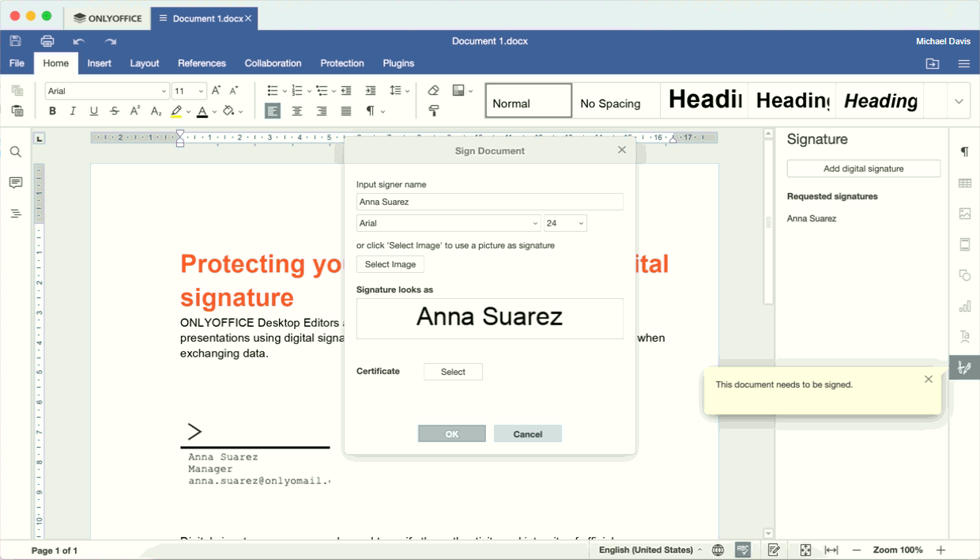980x560 pixels.
Task: Toggle Bold formatting
Action: (53, 112)
